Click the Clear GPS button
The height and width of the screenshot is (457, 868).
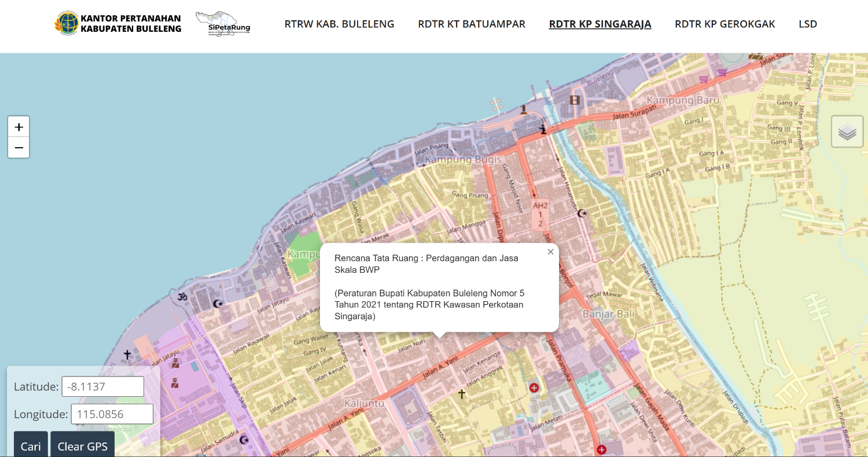click(83, 445)
